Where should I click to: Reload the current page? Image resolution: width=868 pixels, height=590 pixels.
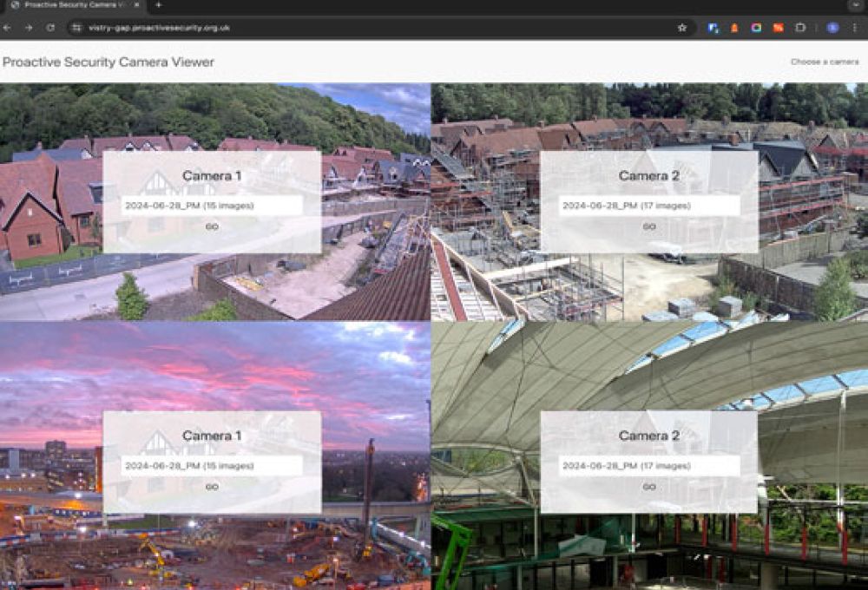(x=50, y=28)
